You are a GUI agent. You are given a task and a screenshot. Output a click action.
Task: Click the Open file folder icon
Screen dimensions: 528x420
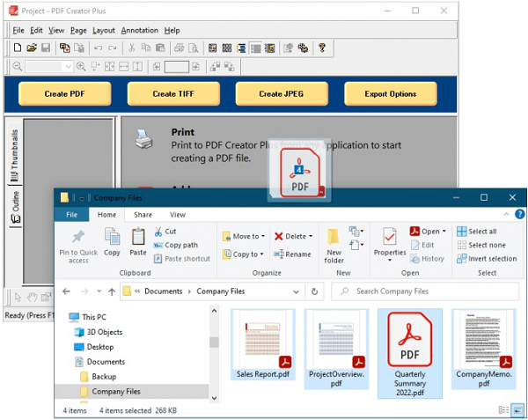(32, 48)
